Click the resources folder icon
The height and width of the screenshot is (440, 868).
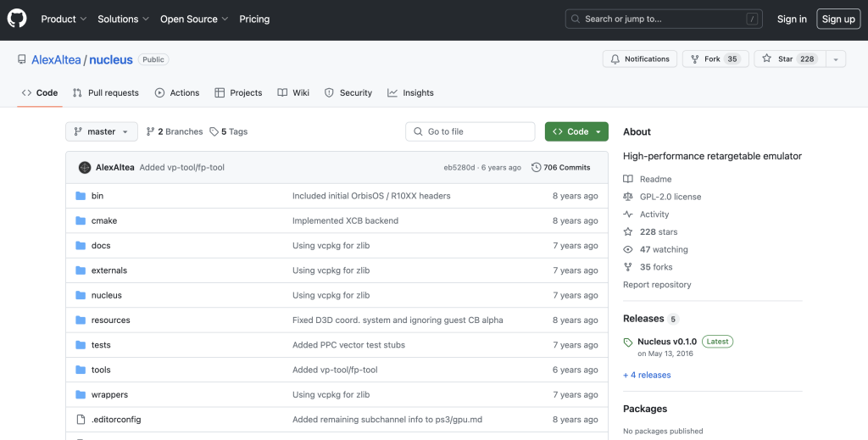click(81, 320)
